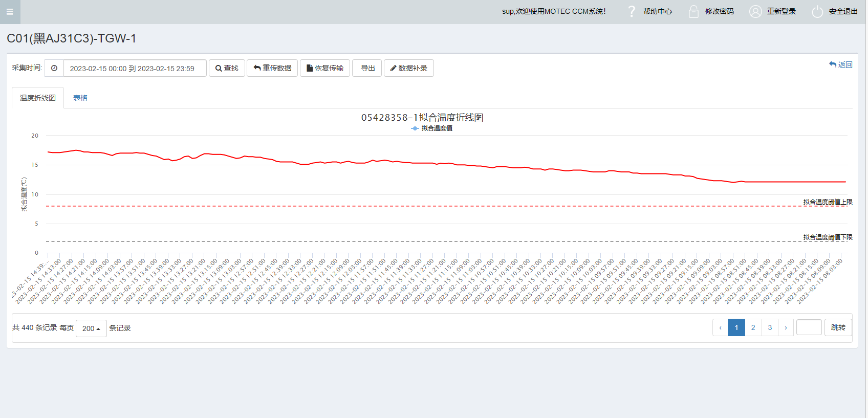This screenshot has height=418, width=868.
Task: Click the lock icon for password change
Action: click(x=693, y=11)
